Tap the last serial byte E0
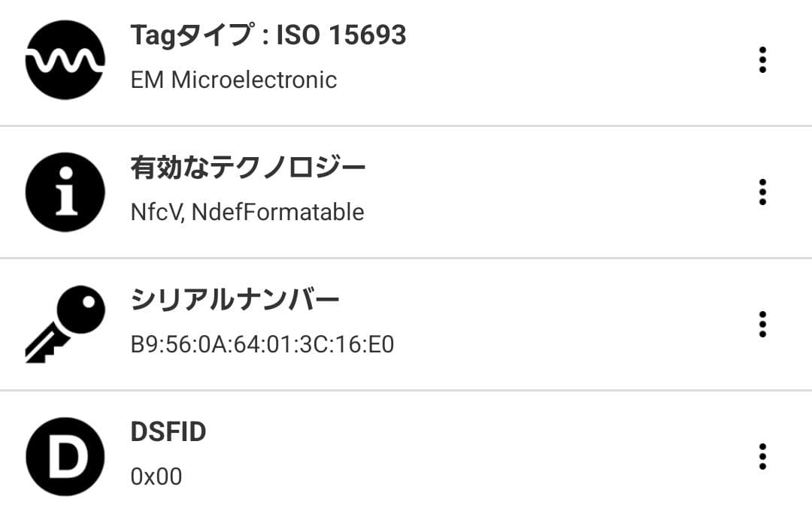The height and width of the screenshot is (520, 812). point(381,345)
